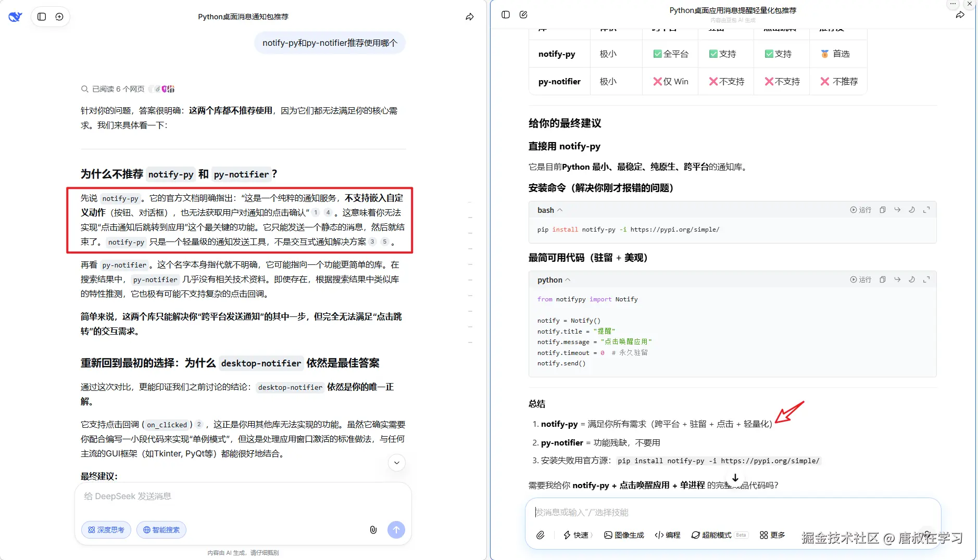Viewport: 978px width, 560px height.
Task: Open the Doubao window more-options menu
Action: click(x=953, y=4)
